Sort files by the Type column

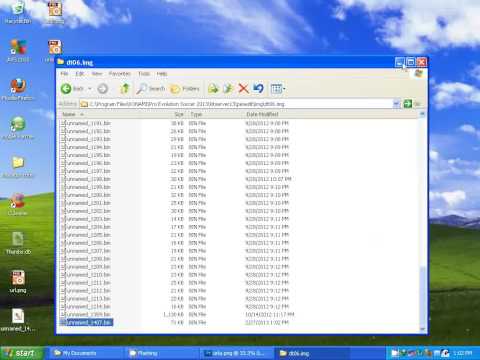coord(216,114)
